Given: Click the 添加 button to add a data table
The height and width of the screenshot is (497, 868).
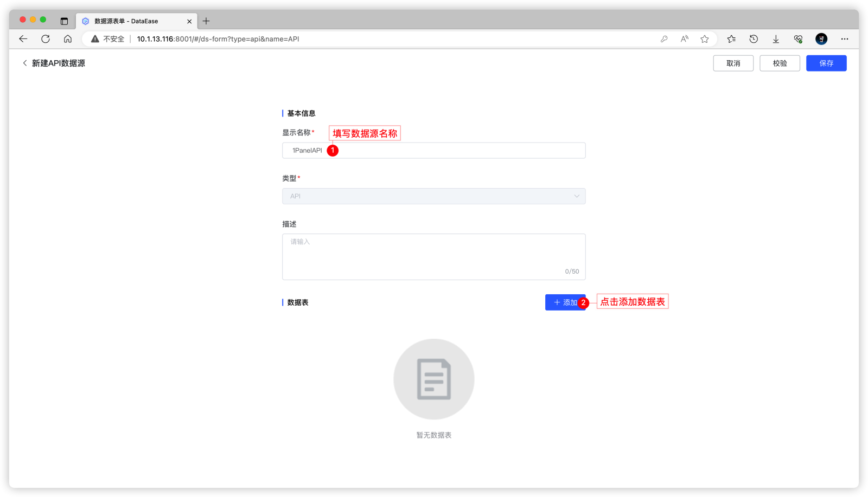Looking at the screenshot, I should [564, 302].
